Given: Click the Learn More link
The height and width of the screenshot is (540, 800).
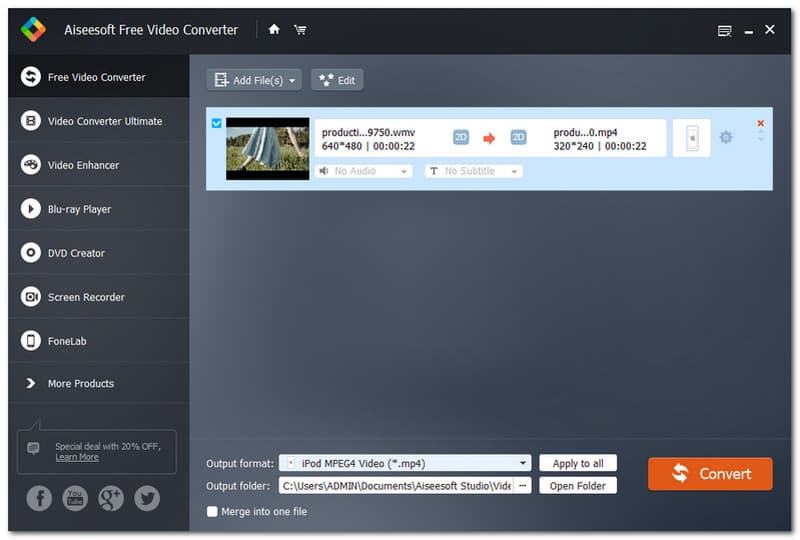Looking at the screenshot, I should (x=77, y=457).
